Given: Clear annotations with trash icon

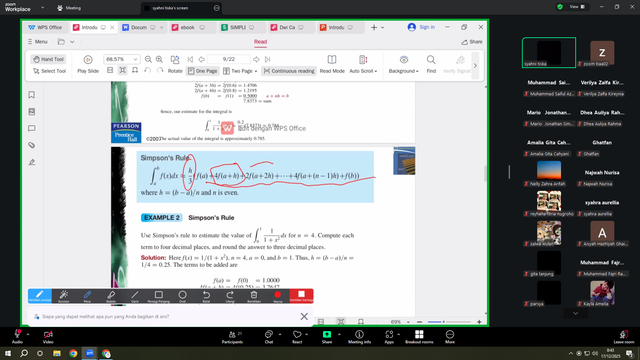Looking at the screenshot, I should 254,296.
